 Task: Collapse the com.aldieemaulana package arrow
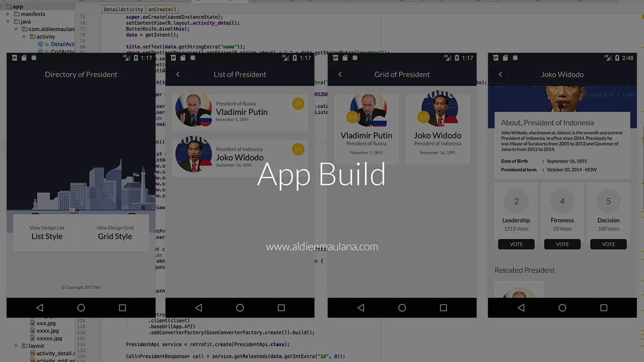tap(16, 29)
